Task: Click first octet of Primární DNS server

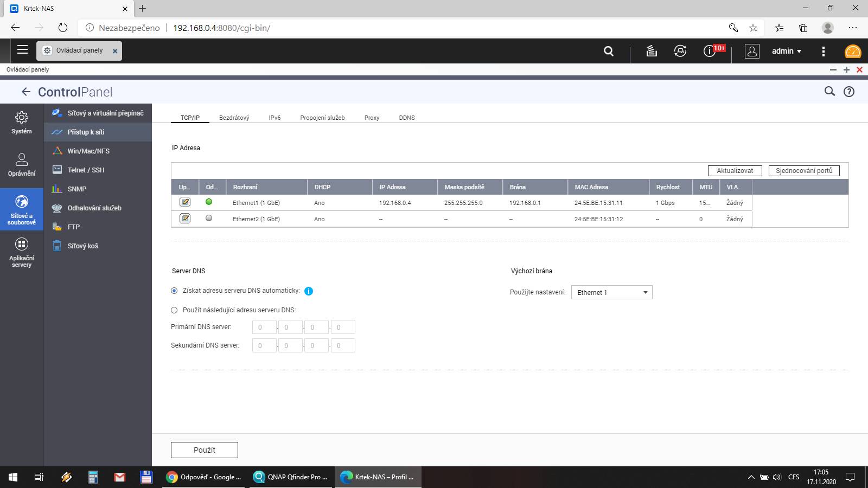Action: click(x=264, y=327)
